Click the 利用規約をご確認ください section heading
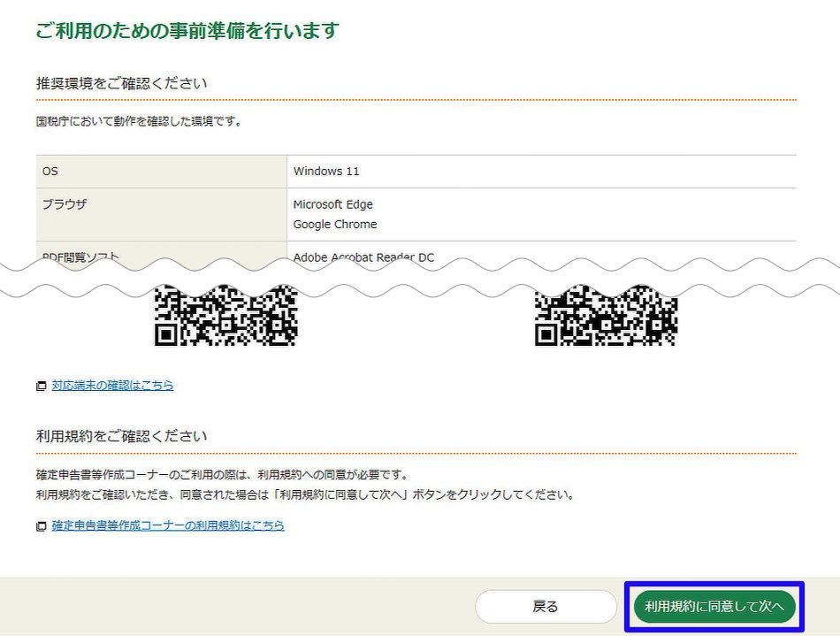Viewport: 840px width, 636px height. [122, 436]
